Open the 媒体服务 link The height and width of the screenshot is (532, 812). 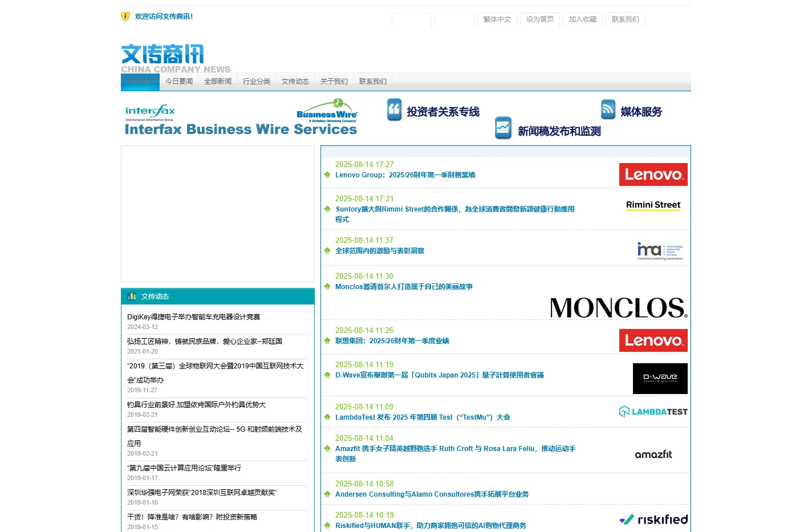click(642, 112)
